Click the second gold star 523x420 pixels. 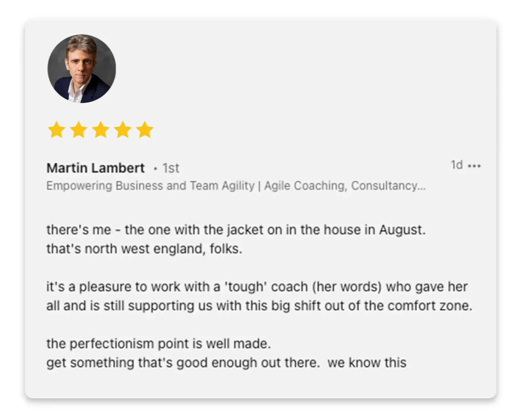click(78, 130)
